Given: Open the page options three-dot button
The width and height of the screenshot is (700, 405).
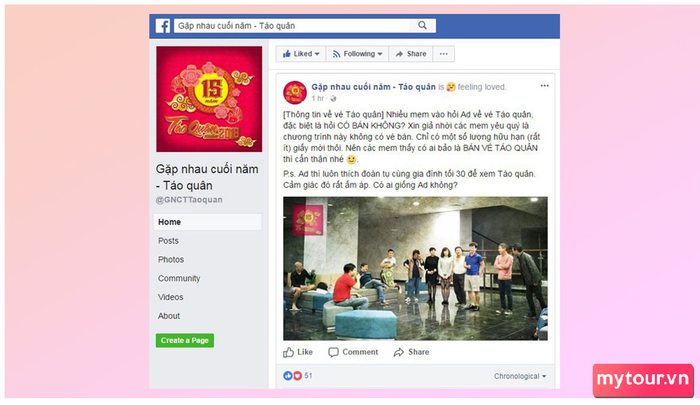Looking at the screenshot, I should pyautogui.click(x=443, y=54).
